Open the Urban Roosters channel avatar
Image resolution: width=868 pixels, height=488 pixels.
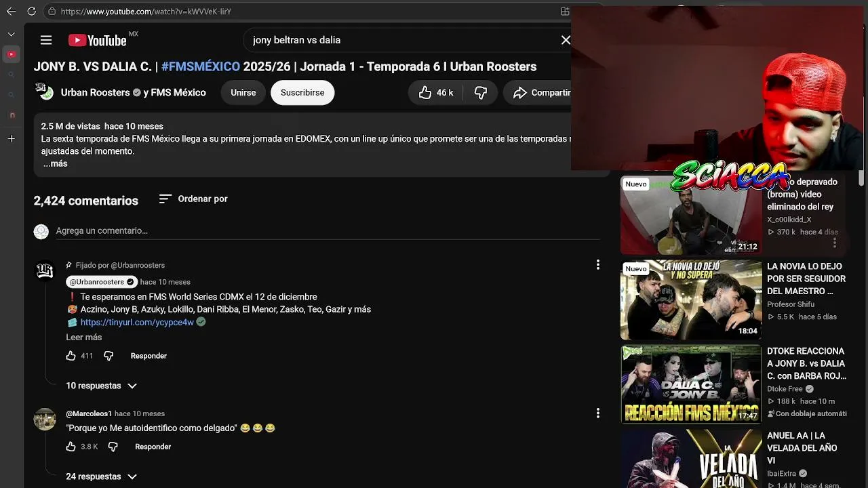coord(45,92)
